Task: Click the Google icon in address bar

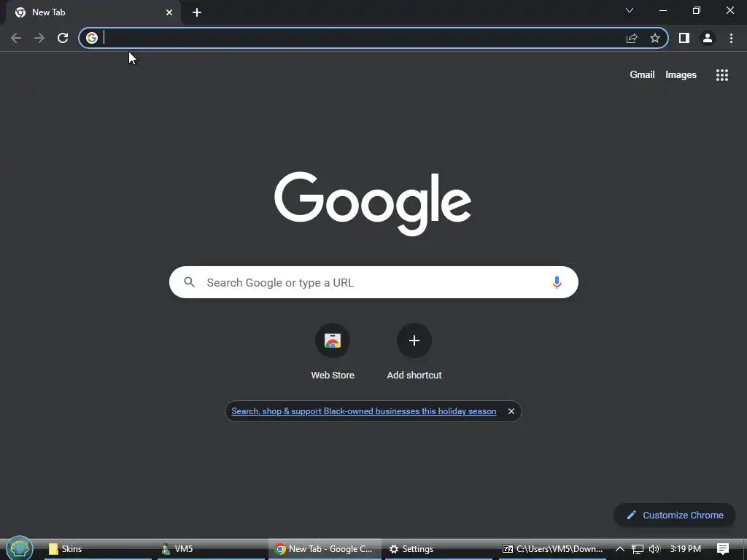Action: (92, 38)
